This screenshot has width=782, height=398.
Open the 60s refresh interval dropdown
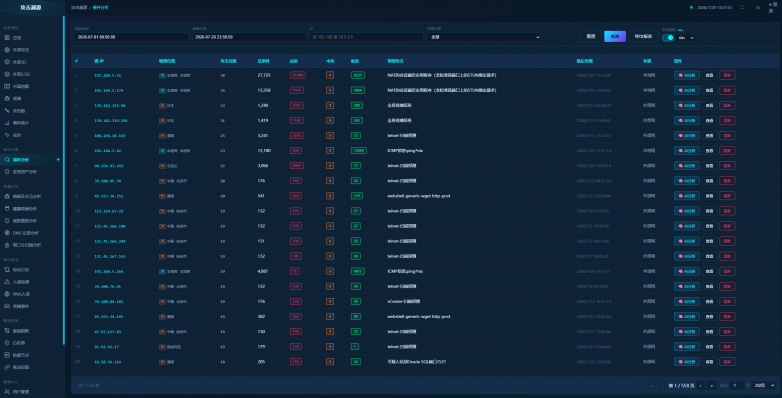[x=686, y=38]
